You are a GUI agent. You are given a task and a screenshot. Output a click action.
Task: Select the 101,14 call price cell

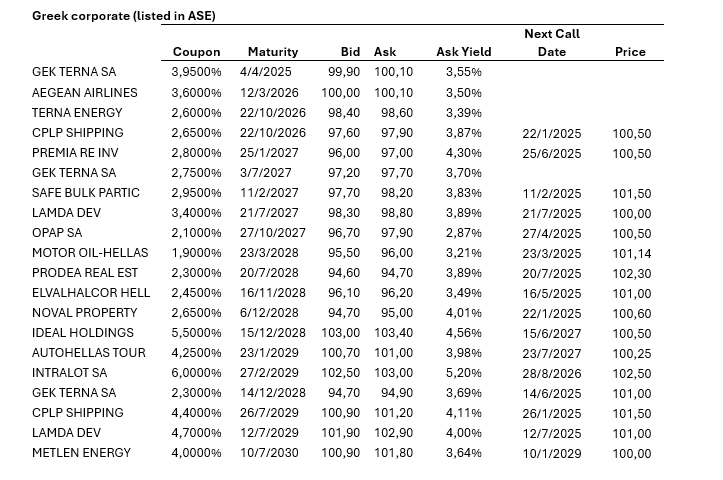pyautogui.click(x=630, y=252)
